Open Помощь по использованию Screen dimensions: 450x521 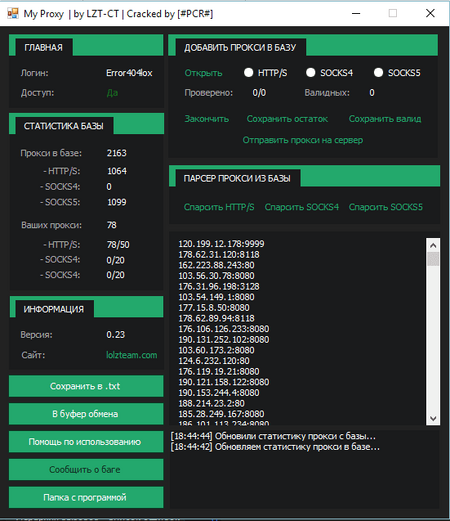coord(86,442)
